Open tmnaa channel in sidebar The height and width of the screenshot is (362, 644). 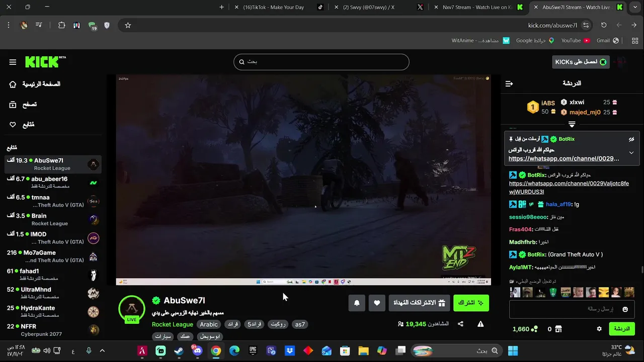(x=53, y=201)
